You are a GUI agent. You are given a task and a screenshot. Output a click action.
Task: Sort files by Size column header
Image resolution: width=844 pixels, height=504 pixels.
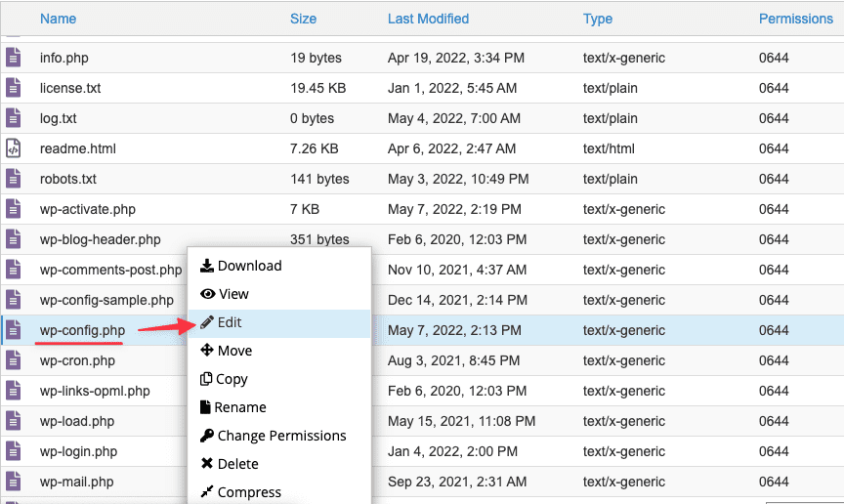coord(303,19)
